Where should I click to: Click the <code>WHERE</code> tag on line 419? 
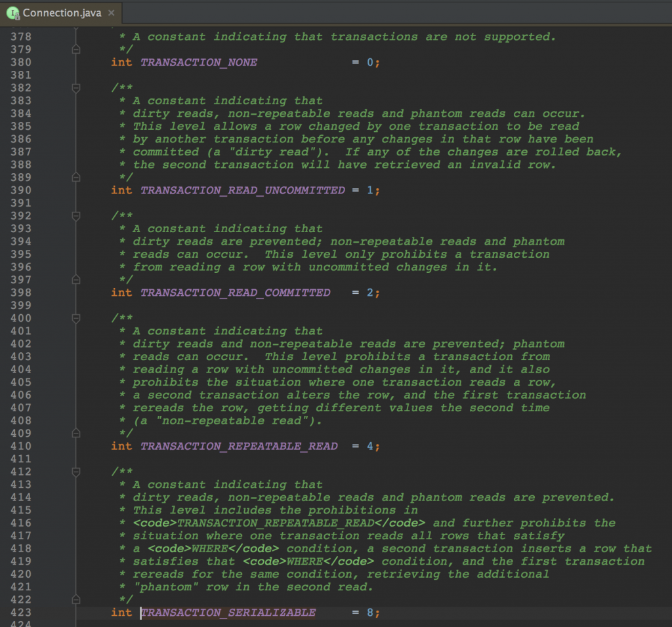pos(308,562)
